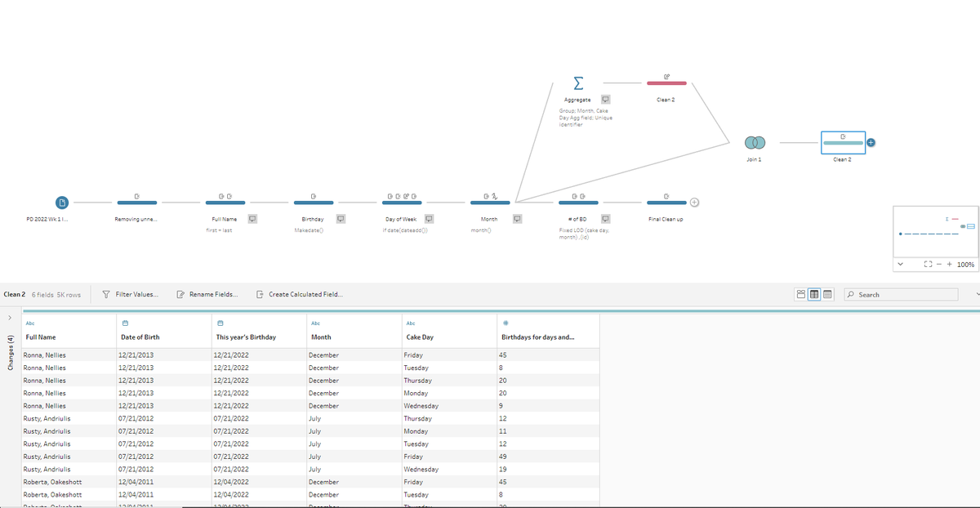Screen dimensions: 980x508
Task: Add a new step after Final Clean up
Action: point(694,202)
